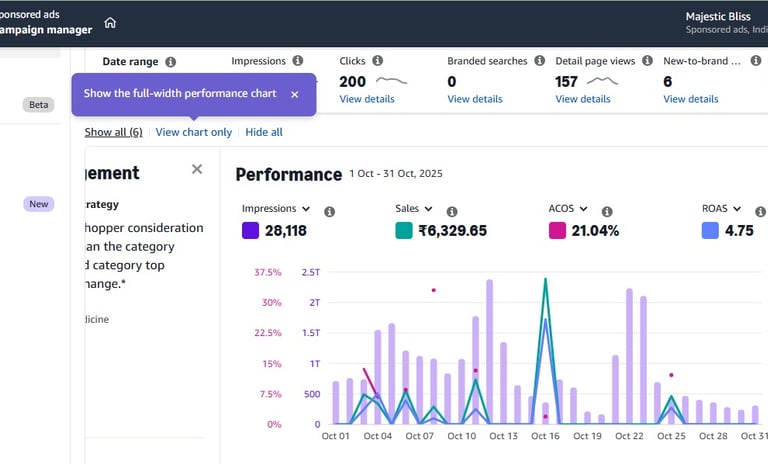Open the ROAS metric dropdown

click(721, 208)
